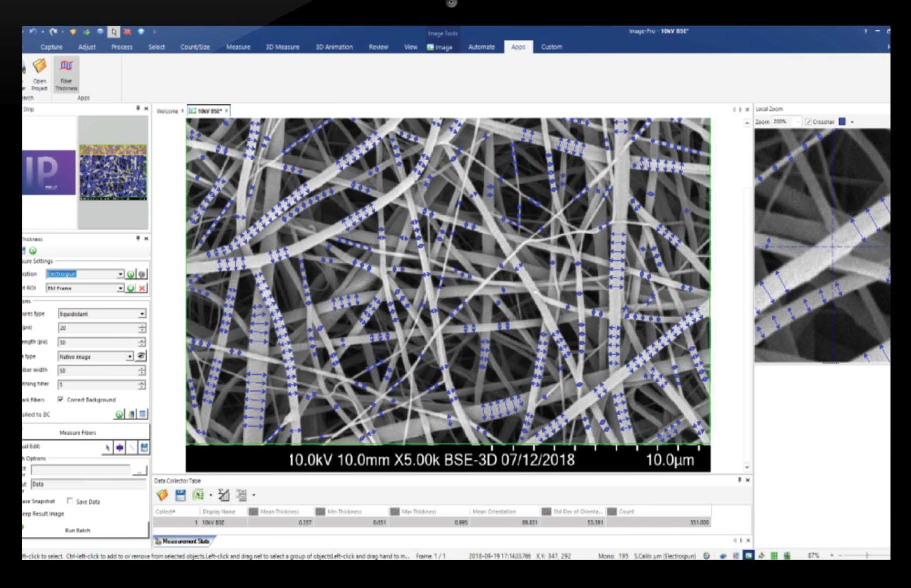
Task: Toggle the Correct Background checkbox
Action: pyautogui.click(x=60, y=399)
